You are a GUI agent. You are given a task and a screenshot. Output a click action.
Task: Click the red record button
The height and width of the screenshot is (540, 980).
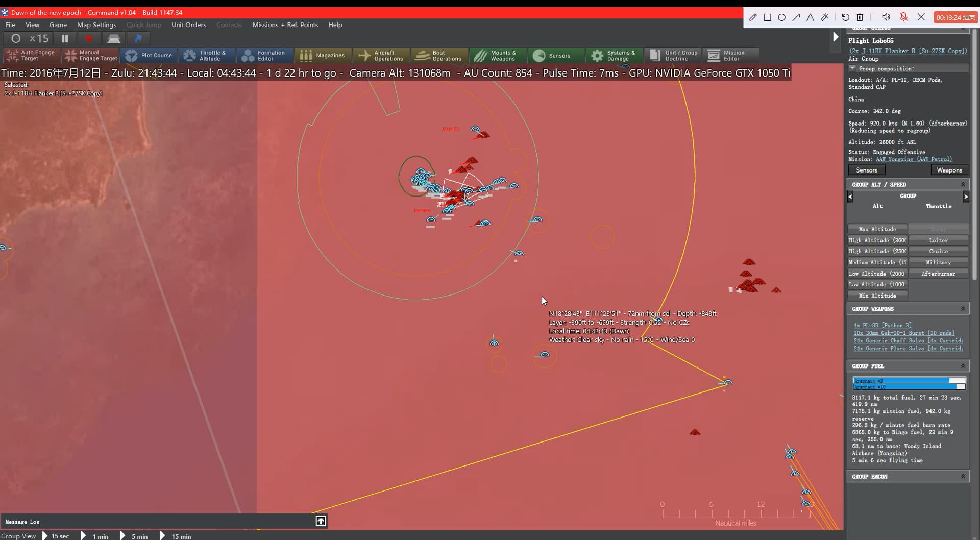click(x=89, y=38)
